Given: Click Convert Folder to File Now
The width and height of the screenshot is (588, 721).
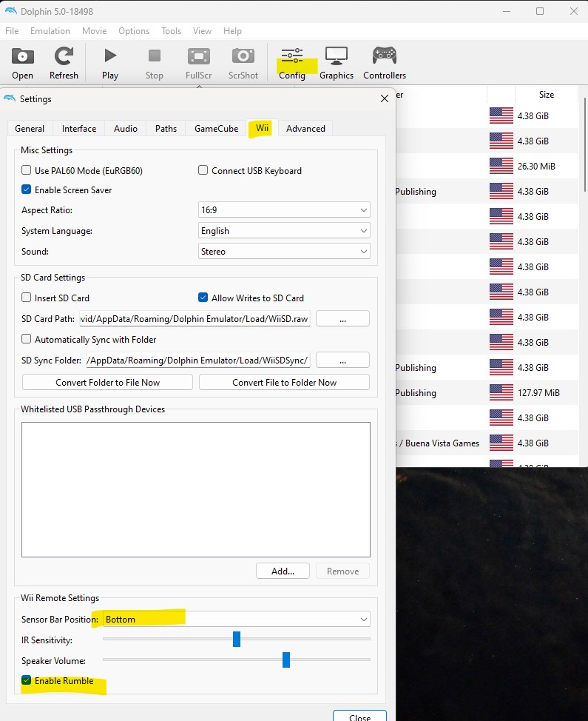Looking at the screenshot, I should point(107,382).
